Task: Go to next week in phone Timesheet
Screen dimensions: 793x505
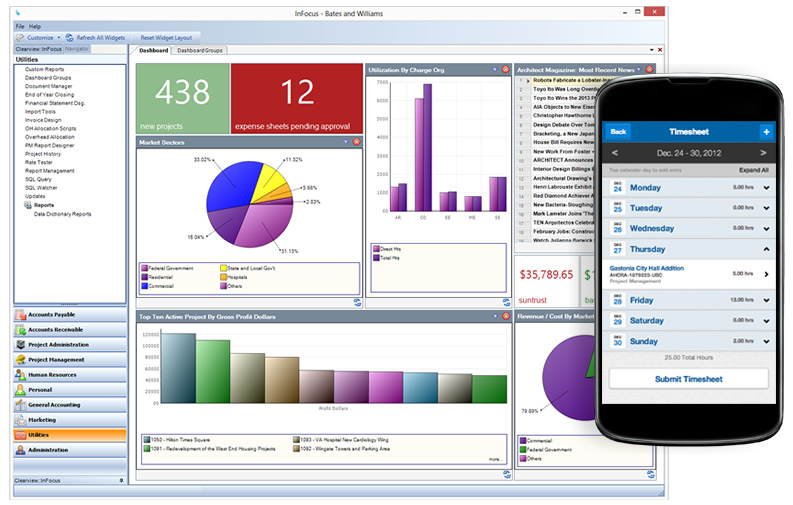Action: pyautogui.click(x=763, y=153)
